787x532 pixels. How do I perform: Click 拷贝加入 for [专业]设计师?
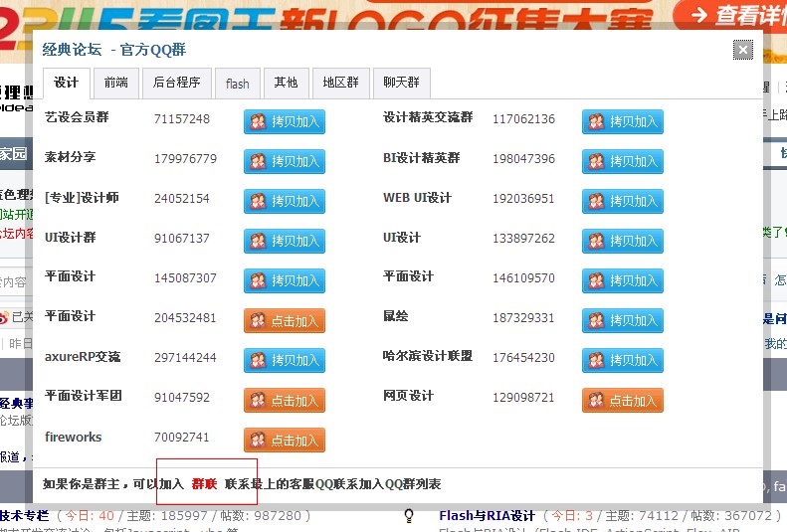(x=285, y=201)
